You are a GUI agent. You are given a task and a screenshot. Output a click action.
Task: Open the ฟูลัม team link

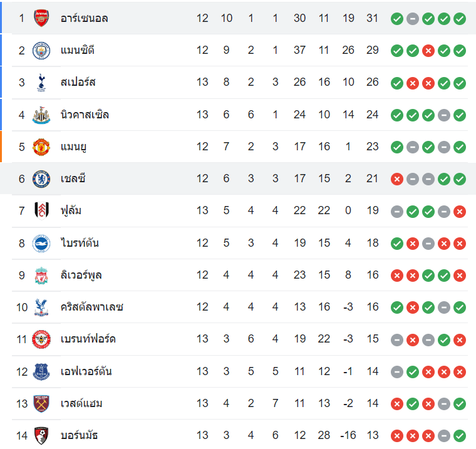[71, 211]
